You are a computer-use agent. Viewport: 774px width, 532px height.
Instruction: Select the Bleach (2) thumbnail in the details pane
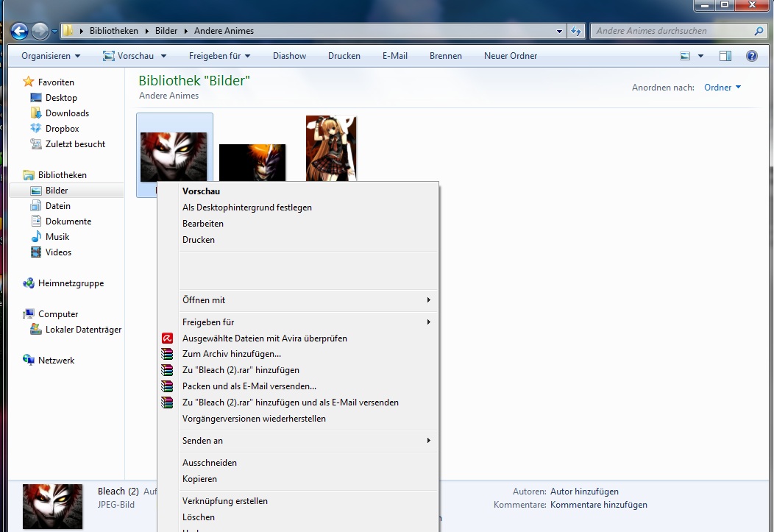(52, 506)
